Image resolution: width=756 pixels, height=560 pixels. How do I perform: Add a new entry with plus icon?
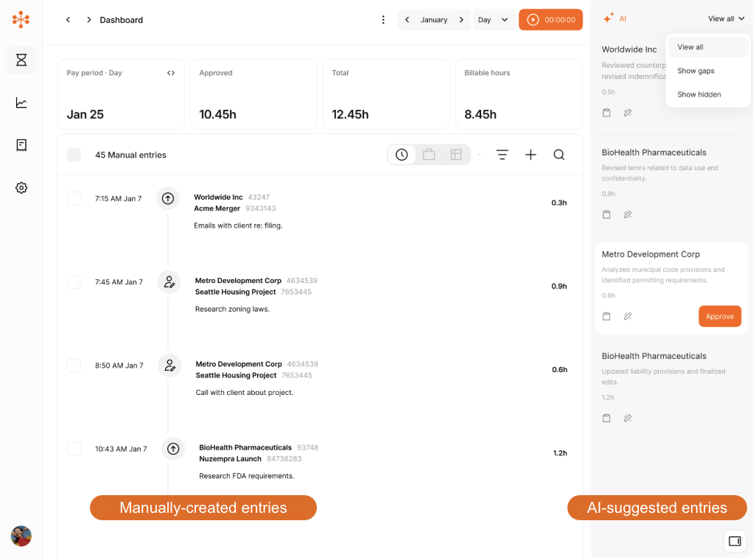pos(531,155)
